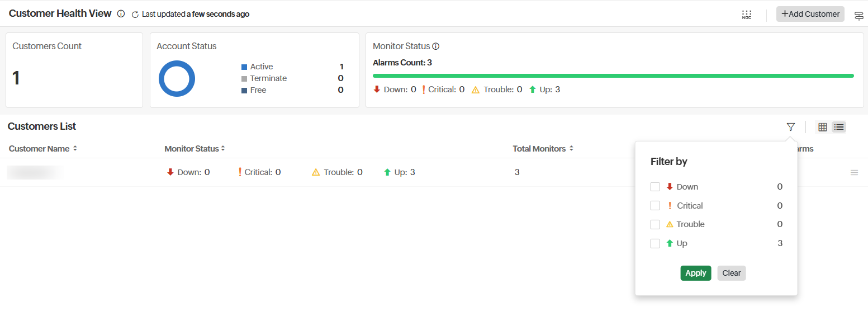Image resolution: width=868 pixels, height=316 pixels.
Task: Check the Down filter checkbox
Action: click(x=655, y=187)
